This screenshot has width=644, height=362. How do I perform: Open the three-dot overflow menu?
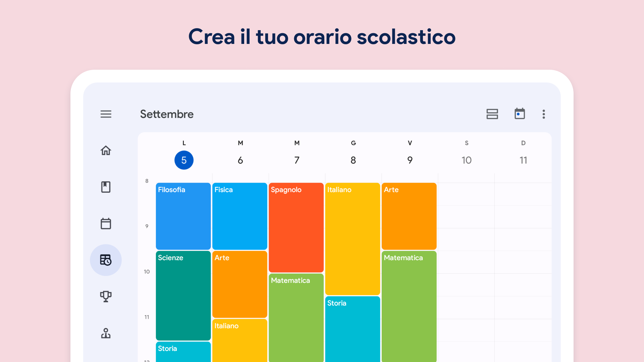click(544, 114)
